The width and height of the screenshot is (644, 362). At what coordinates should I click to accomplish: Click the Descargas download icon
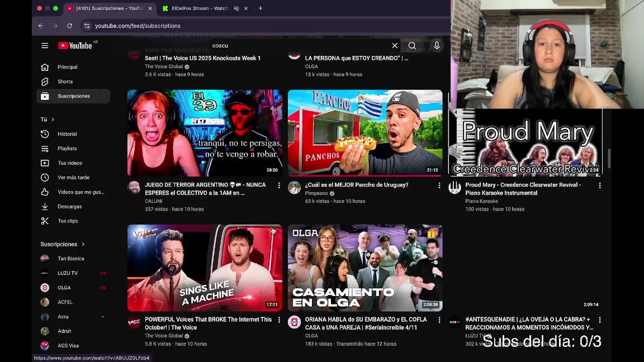(x=45, y=207)
